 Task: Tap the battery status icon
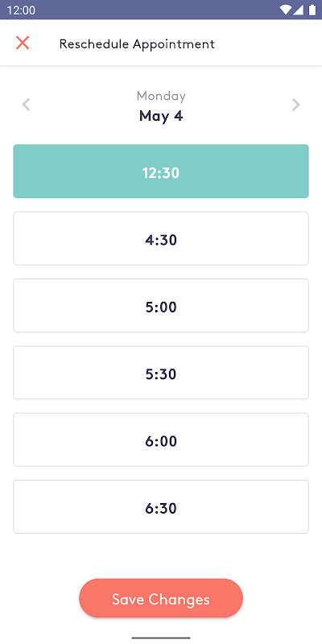312,10
